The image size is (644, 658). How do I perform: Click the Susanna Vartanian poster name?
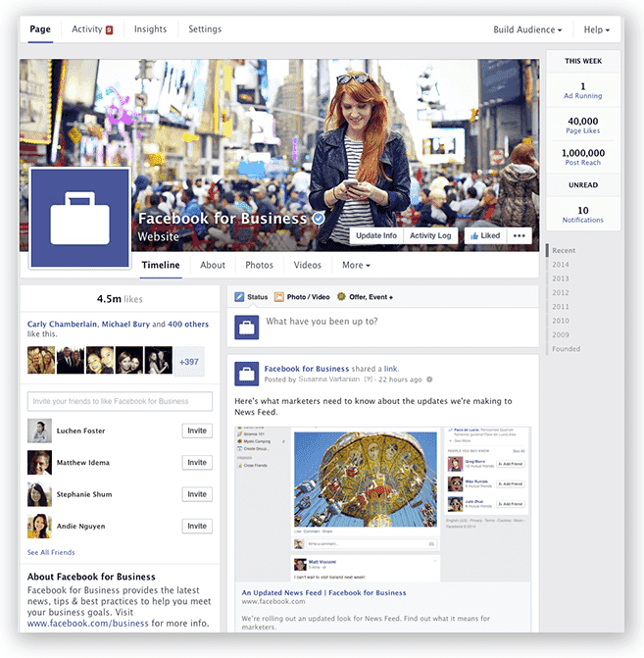[329, 380]
